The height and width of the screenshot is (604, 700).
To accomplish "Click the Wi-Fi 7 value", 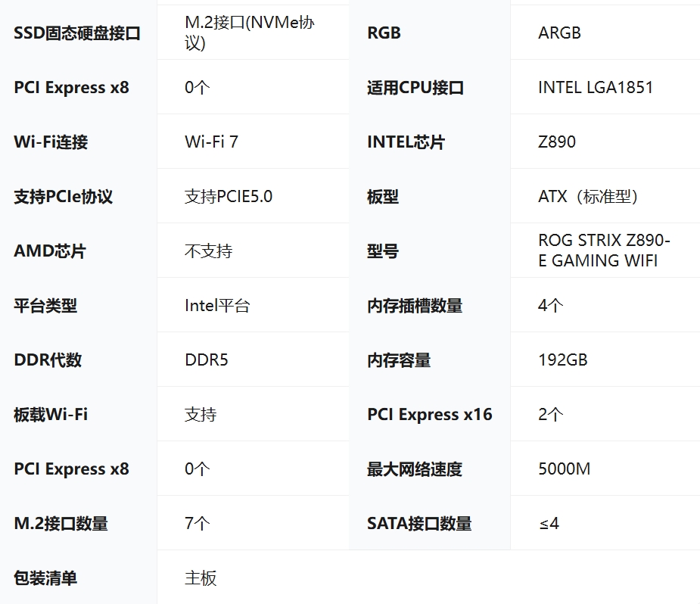I will click(x=212, y=142).
